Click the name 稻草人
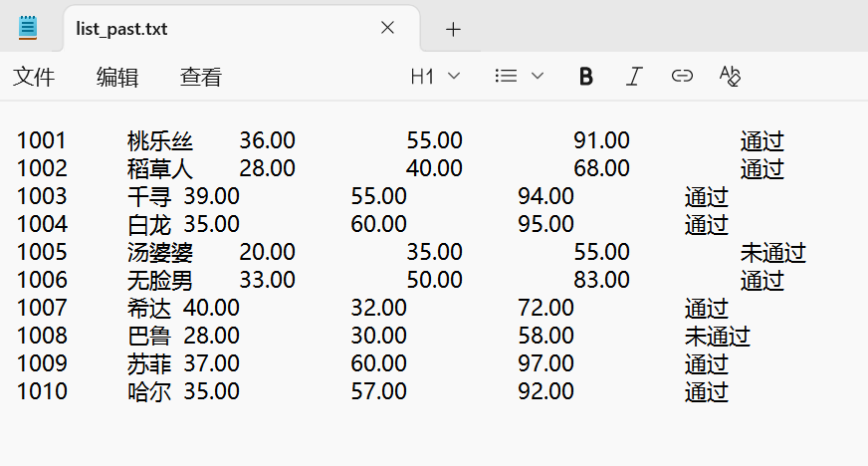Image resolution: width=868 pixels, height=466 pixels. (x=160, y=169)
